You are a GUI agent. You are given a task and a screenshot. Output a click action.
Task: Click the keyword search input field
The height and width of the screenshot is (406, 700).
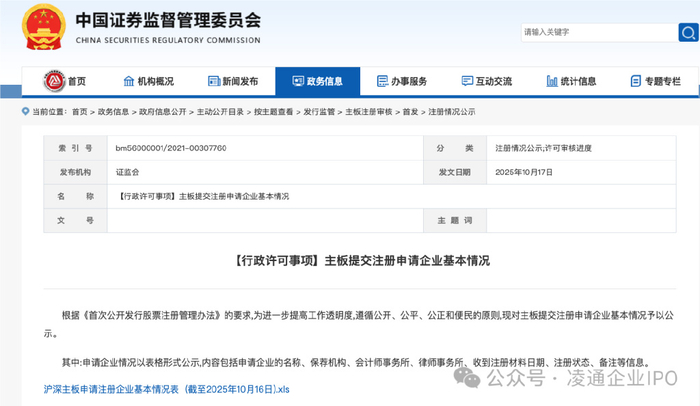tap(599, 32)
